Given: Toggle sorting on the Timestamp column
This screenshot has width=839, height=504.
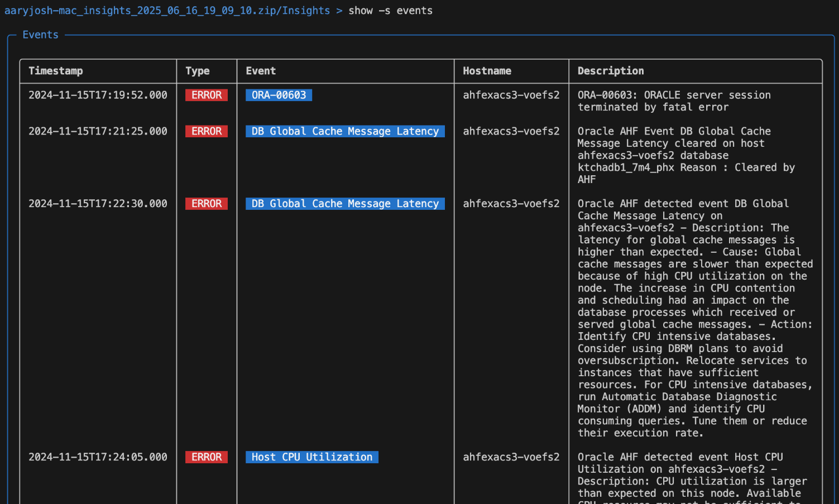Looking at the screenshot, I should pos(56,71).
